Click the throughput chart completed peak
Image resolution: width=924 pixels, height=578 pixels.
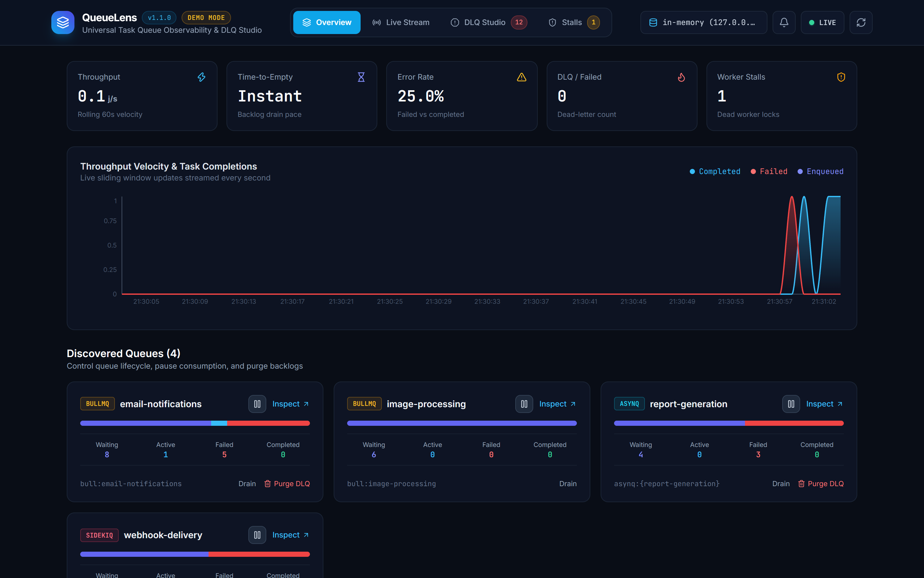pyautogui.click(x=804, y=197)
